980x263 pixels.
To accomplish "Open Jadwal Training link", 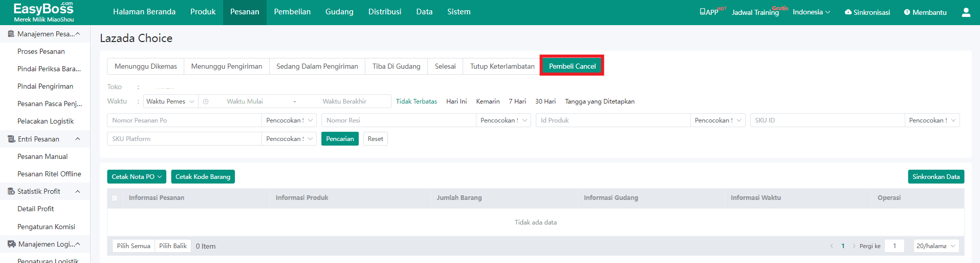I will tap(755, 12).
